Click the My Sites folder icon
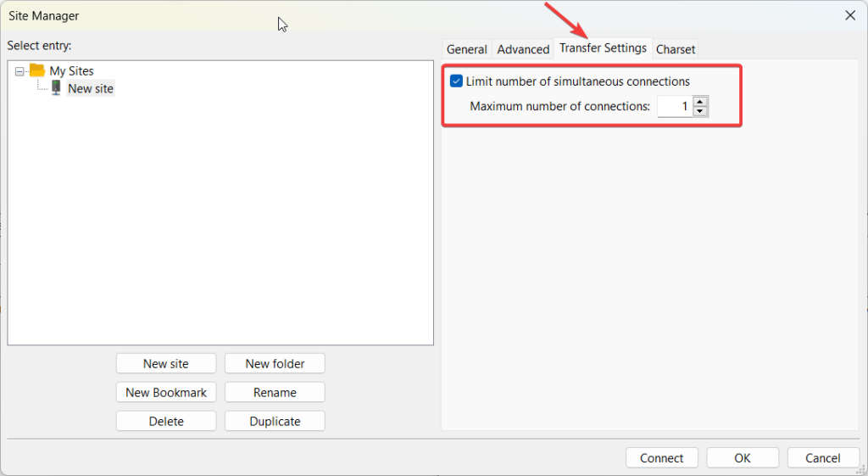Image resolution: width=868 pixels, height=476 pixels. [36, 70]
